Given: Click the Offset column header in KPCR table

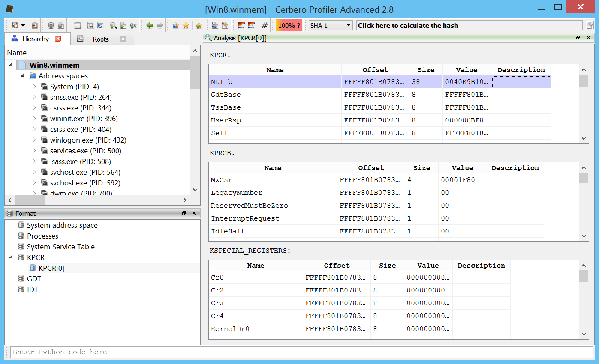Looking at the screenshot, I should tap(375, 70).
